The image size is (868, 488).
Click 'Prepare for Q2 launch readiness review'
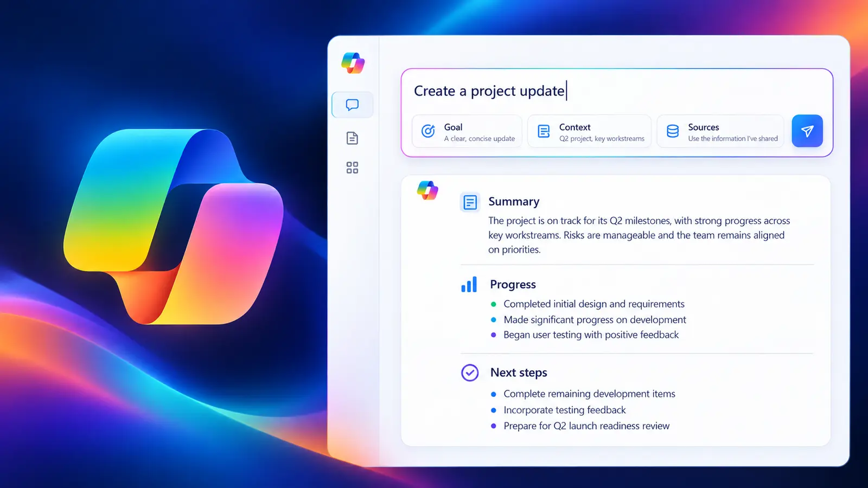(586, 426)
